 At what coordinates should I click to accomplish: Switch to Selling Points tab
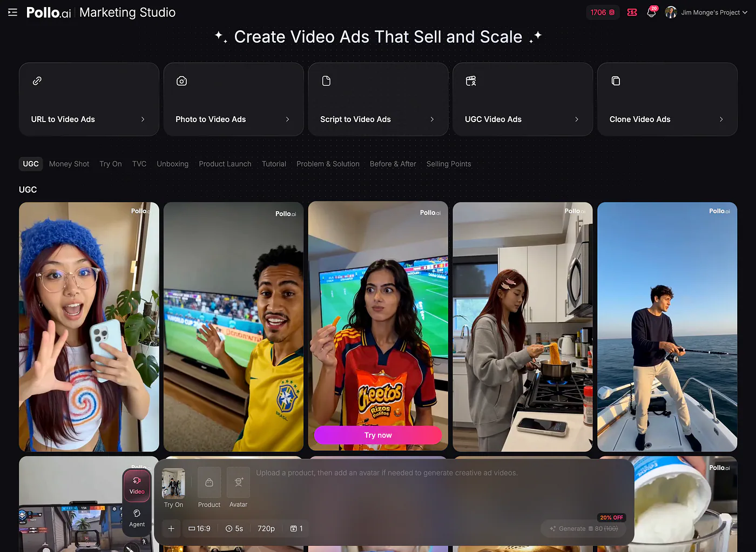[x=449, y=164]
